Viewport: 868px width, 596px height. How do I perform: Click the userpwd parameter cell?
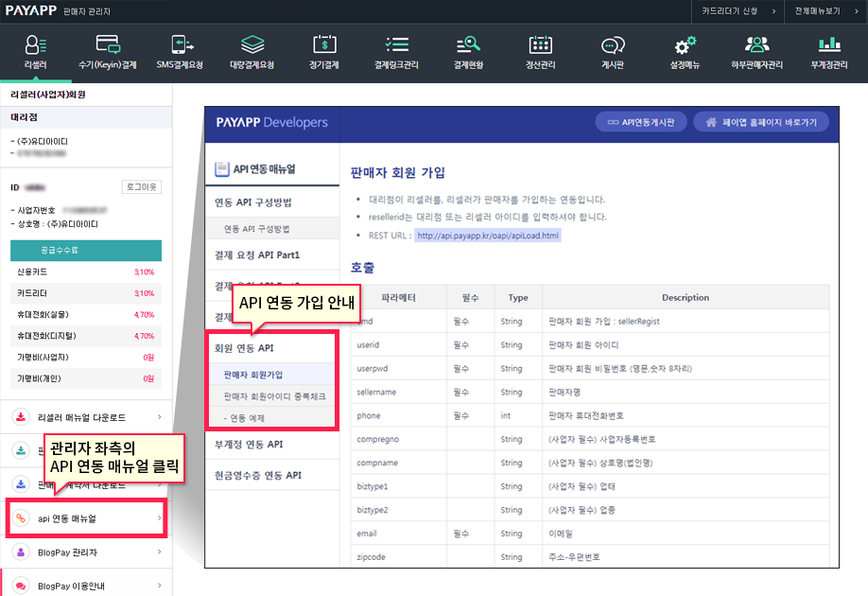tap(399, 368)
